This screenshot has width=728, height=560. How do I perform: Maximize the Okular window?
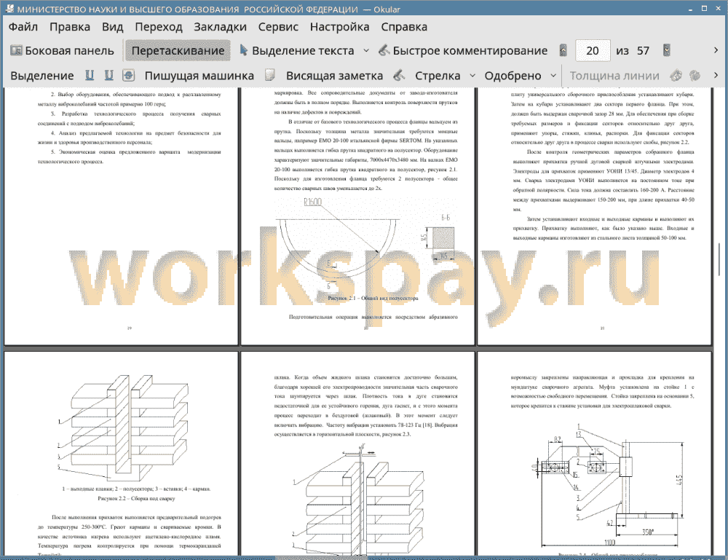[x=704, y=9]
